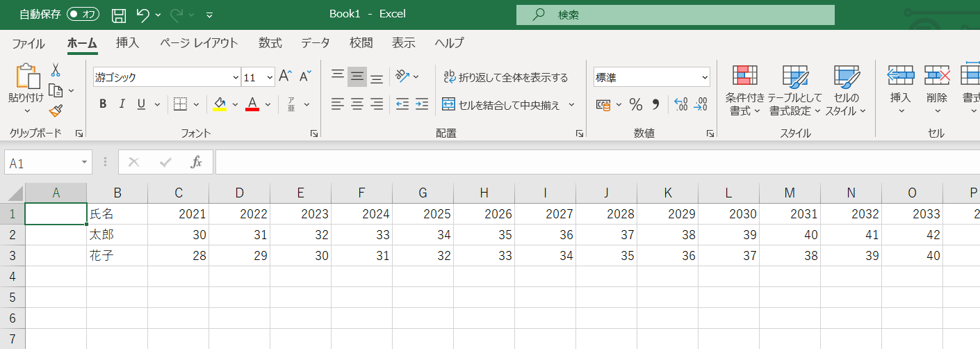
Task: Open the font color palette dropdown
Action: (x=268, y=105)
